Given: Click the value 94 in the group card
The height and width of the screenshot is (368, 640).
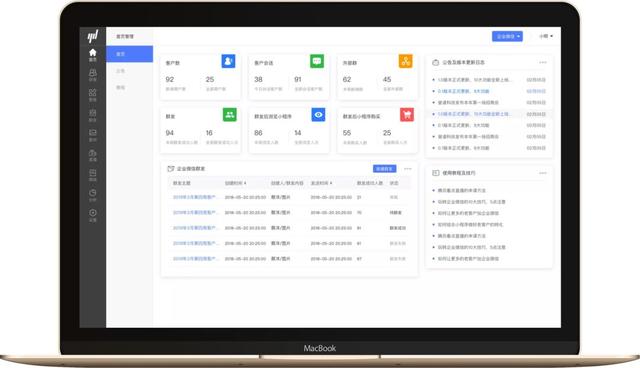Looking at the screenshot, I should click(x=170, y=133).
